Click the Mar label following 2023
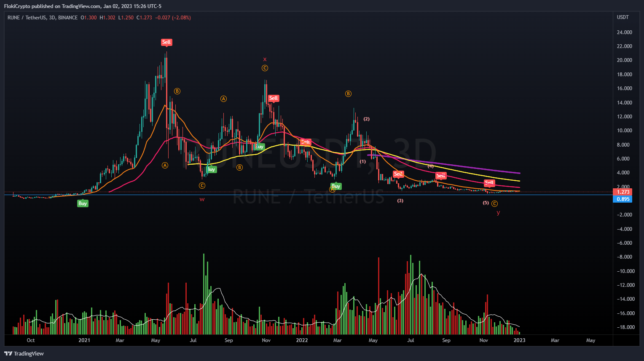 pos(555,340)
